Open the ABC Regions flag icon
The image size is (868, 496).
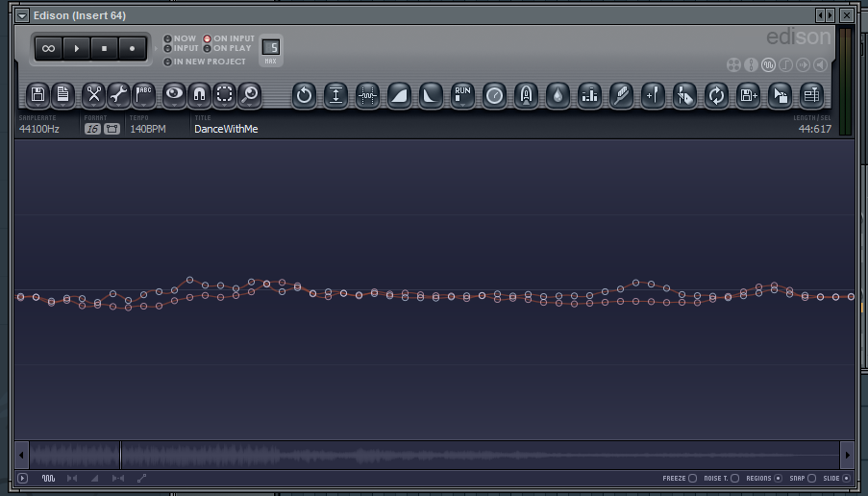click(143, 95)
